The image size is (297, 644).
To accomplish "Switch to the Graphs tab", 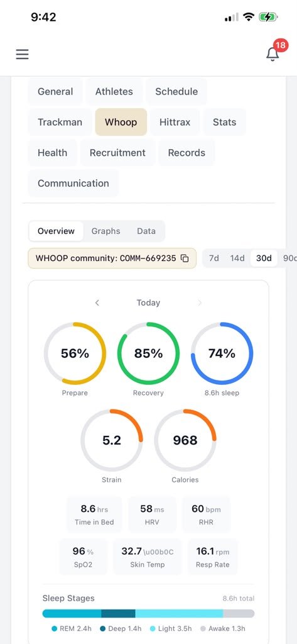I will pos(106,231).
